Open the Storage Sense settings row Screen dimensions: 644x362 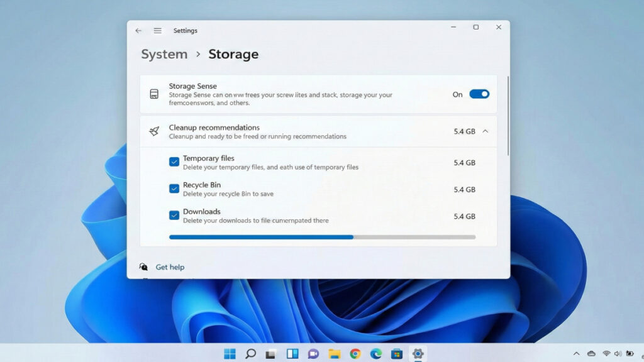tap(302, 94)
